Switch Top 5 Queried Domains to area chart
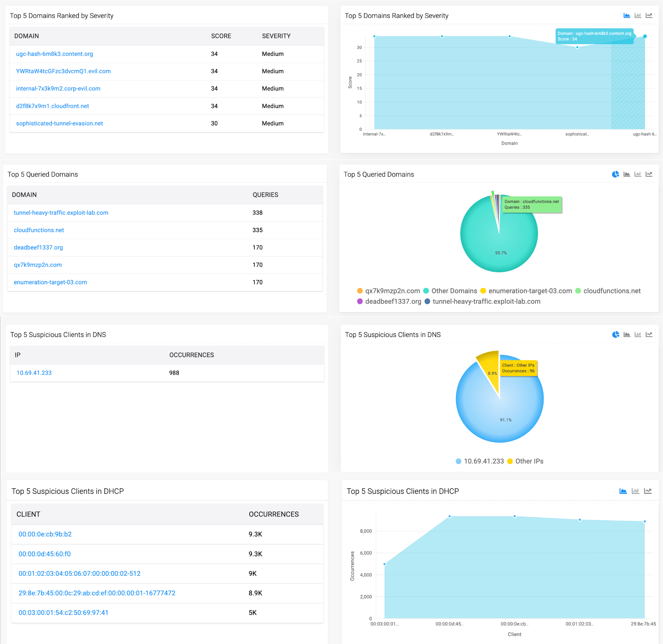663x644 pixels. [x=626, y=174]
